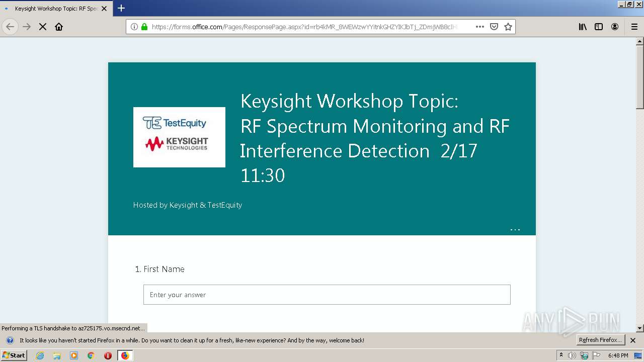Save page to Pocket
Viewport: 644px width, 362px height.
coord(494,27)
